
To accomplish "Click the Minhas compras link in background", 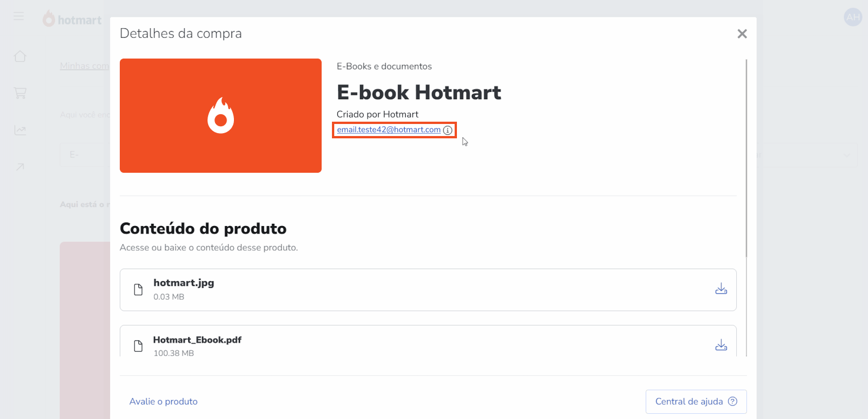I will click(84, 66).
